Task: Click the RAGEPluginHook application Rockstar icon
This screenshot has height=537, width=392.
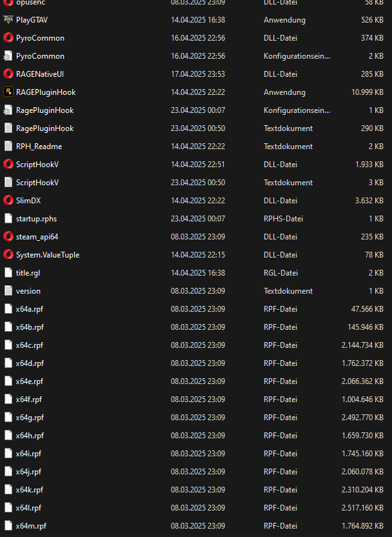Action: point(8,92)
